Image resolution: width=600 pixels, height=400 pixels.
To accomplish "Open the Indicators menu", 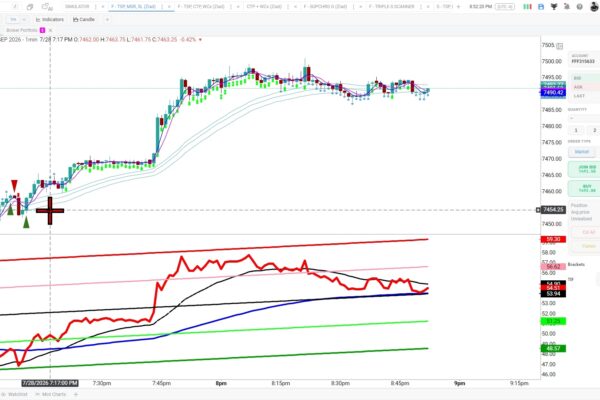I will point(50,20).
